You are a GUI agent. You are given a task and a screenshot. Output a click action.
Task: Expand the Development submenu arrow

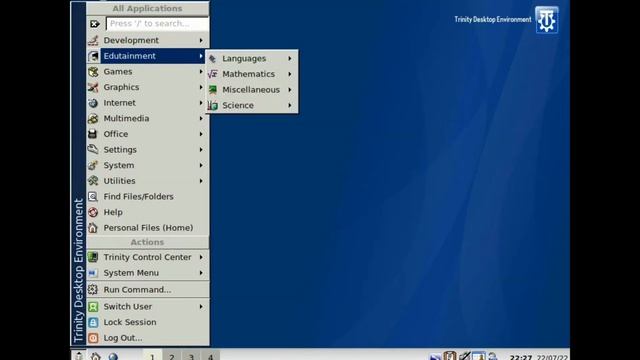point(201,40)
